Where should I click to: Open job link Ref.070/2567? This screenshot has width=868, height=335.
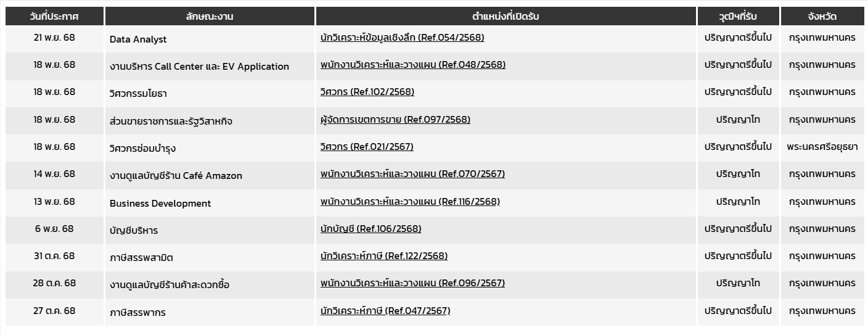pyautogui.click(x=412, y=174)
